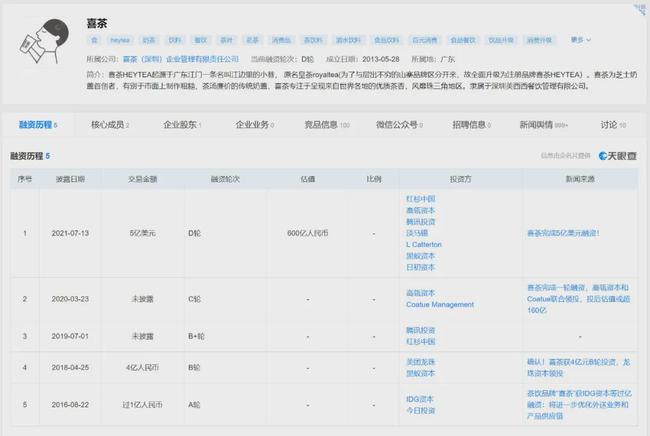This screenshot has height=436, width=650.
Task: Click the 茶饮料 tag
Action: [313, 40]
